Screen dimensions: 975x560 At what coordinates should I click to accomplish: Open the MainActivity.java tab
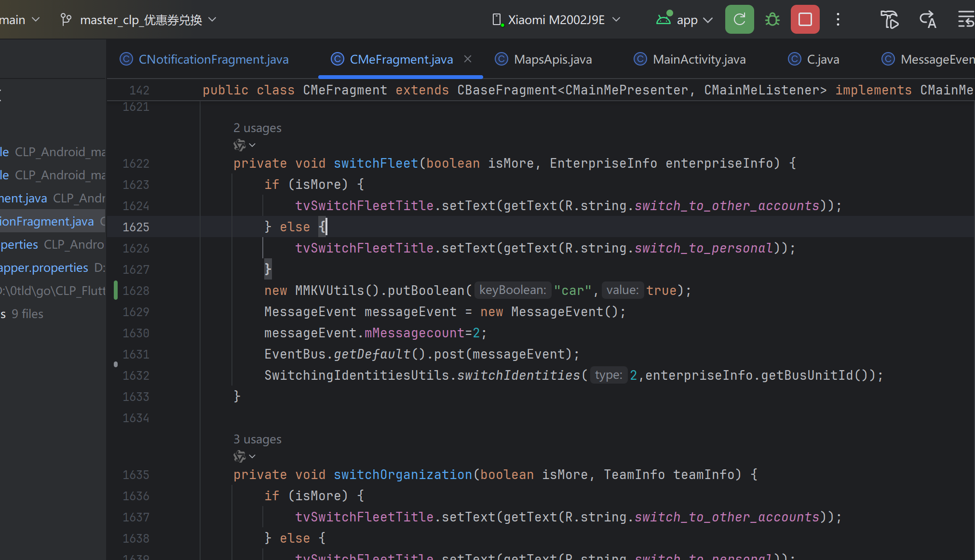[x=690, y=59]
